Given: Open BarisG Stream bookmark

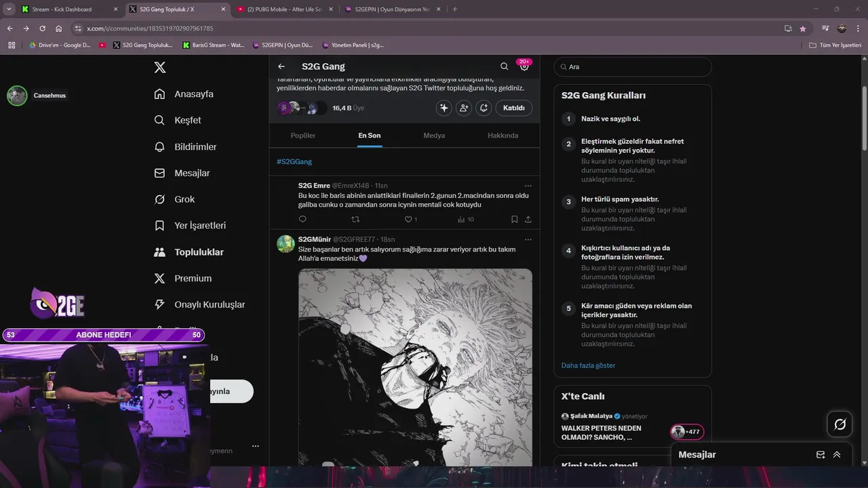Looking at the screenshot, I should (214, 45).
